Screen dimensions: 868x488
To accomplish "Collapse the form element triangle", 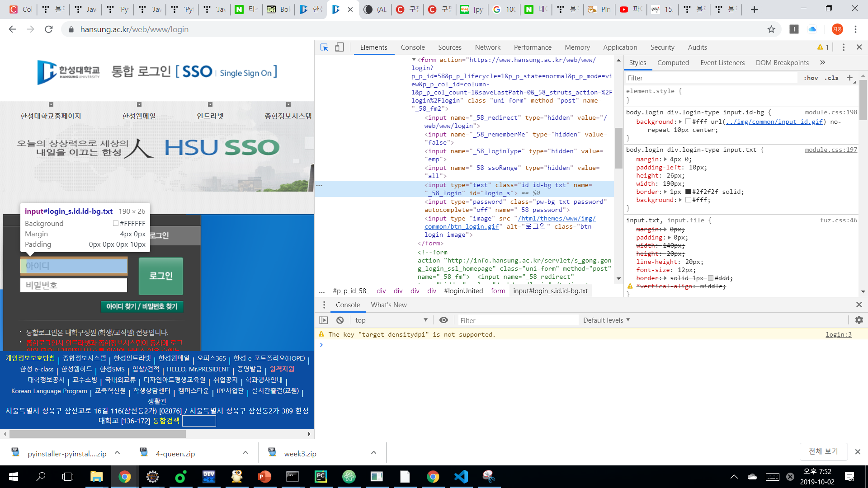I will pyautogui.click(x=414, y=60).
